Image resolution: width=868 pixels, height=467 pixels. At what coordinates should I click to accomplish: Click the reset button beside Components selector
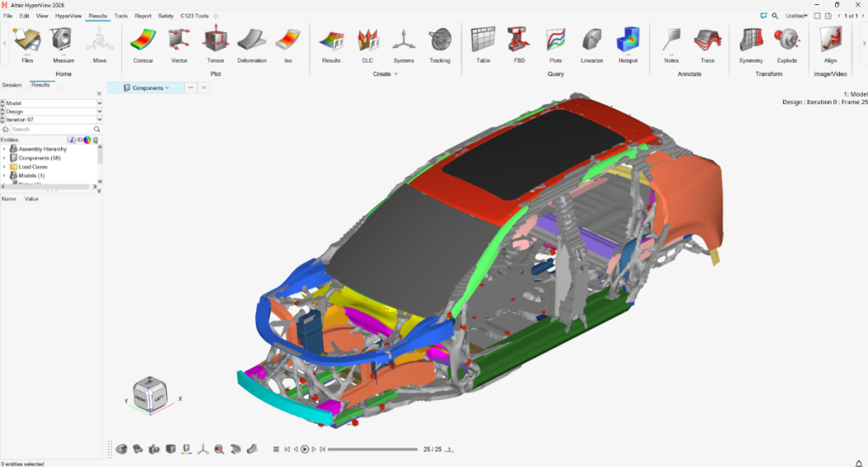pos(203,88)
